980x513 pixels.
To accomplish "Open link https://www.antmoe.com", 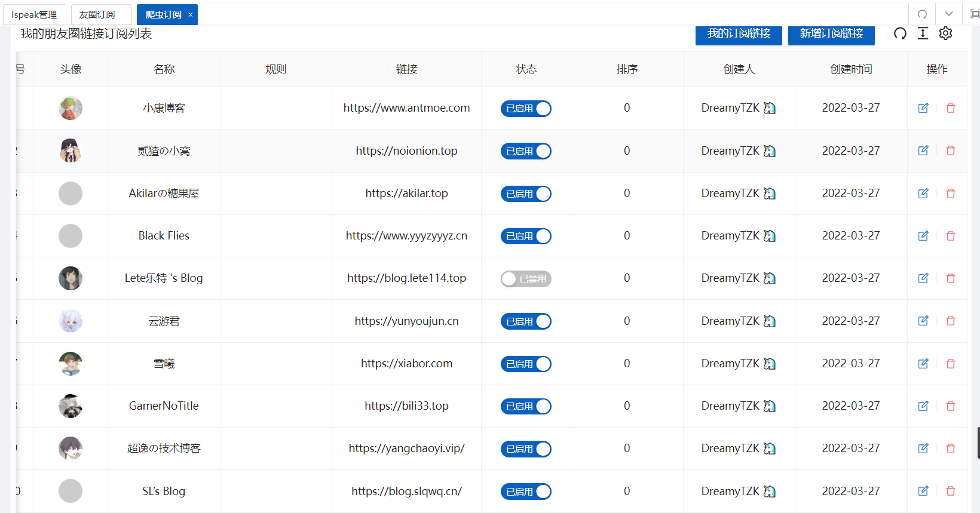I will point(406,108).
